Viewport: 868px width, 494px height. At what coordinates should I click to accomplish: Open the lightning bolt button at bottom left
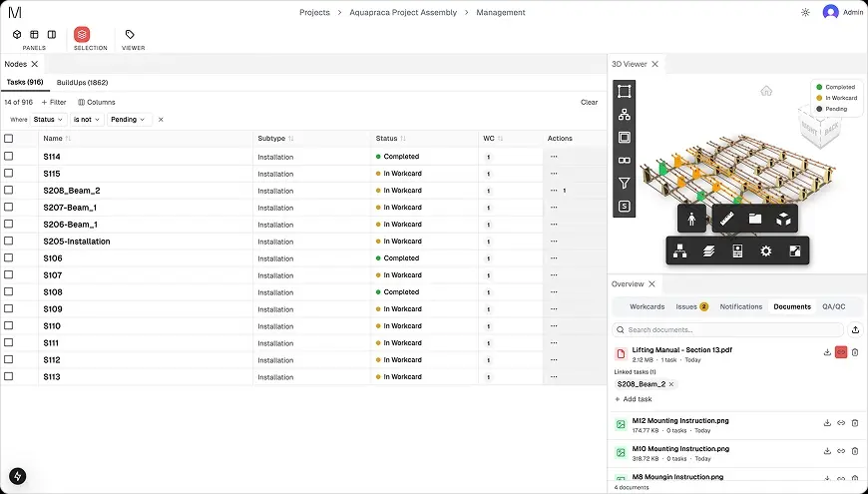18,476
